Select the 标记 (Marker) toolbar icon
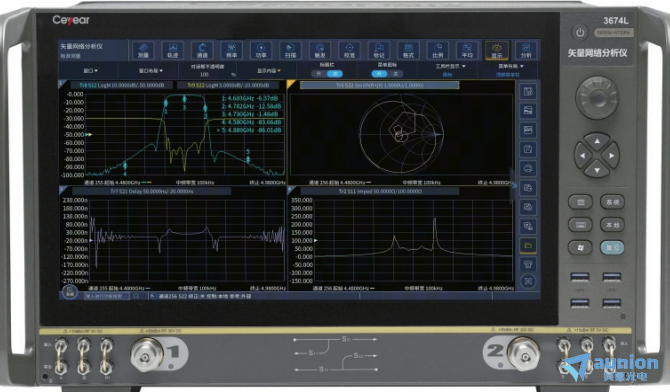Image resolution: width=670 pixels, height=392 pixels. pyautogui.click(x=379, y=50)
